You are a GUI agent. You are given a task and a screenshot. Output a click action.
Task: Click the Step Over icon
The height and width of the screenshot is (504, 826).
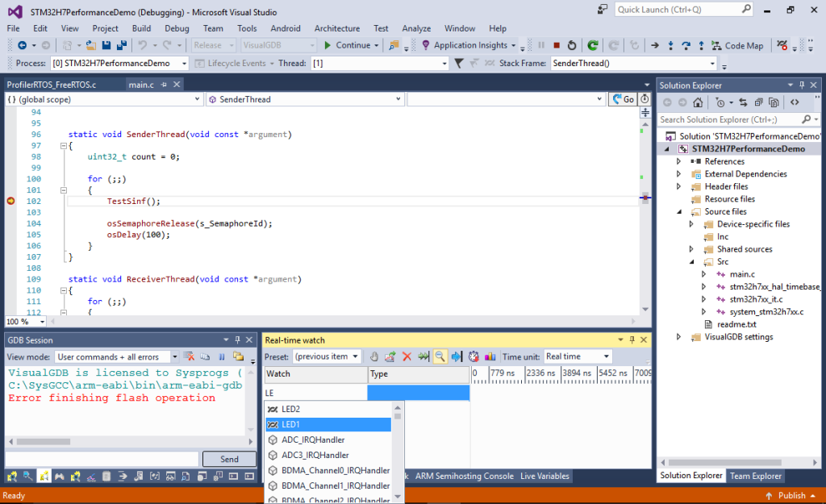click(x=686, y=45)
